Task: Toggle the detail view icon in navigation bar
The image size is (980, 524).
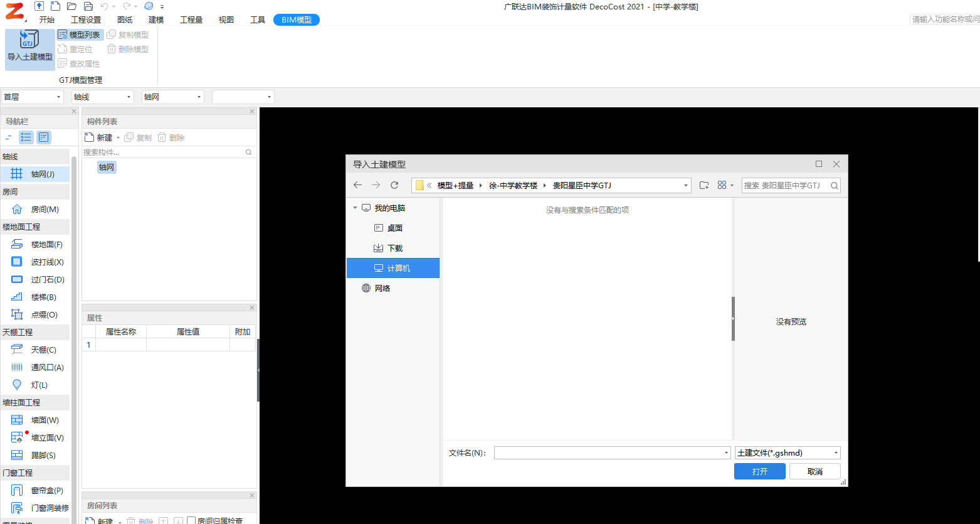Action: 43,137
